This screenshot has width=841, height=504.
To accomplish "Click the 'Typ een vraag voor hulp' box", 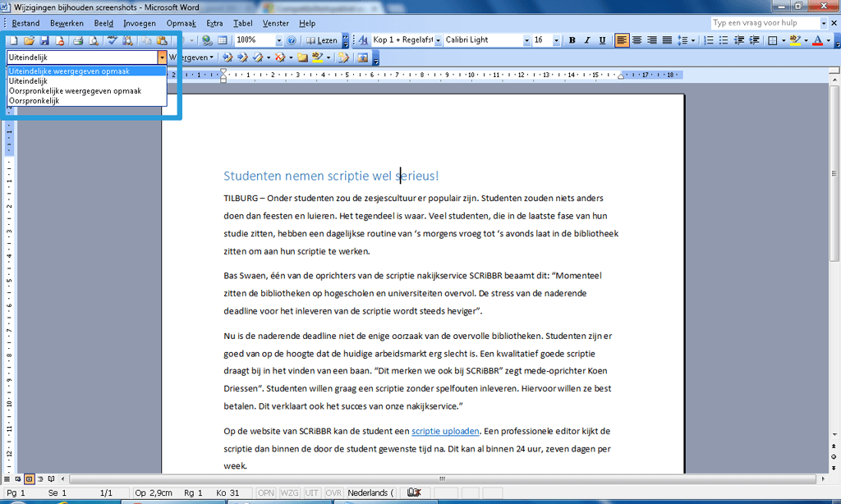I will point(765,23).
